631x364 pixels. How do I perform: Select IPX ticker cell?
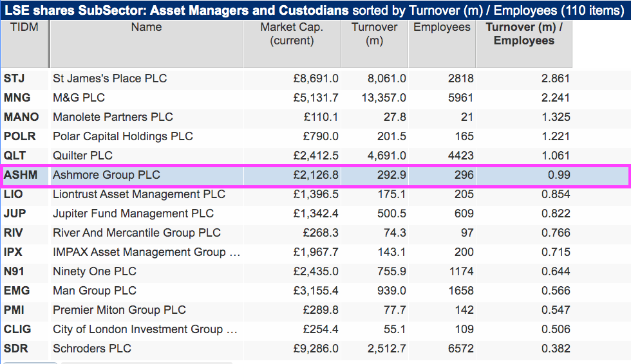point(13,252)
